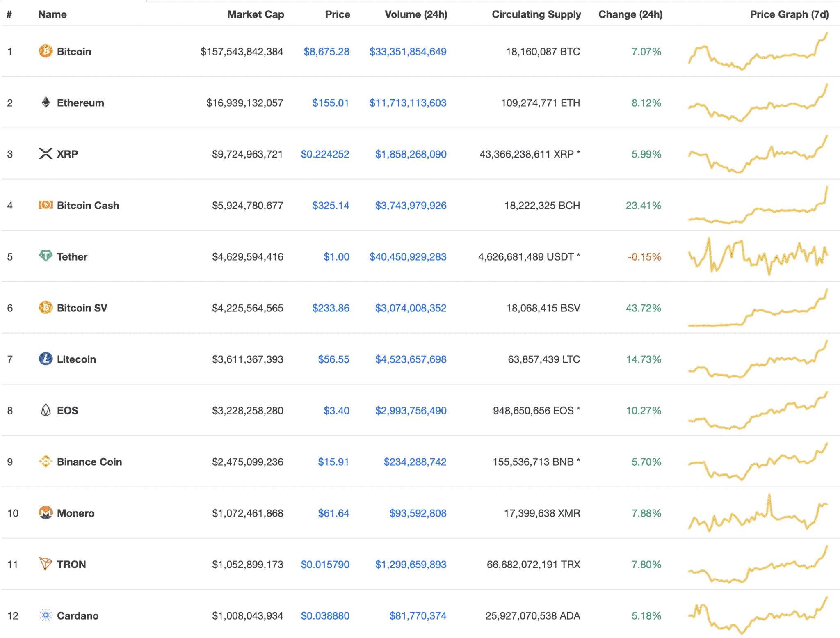Open Bitcoin SV 7d price graph
The width and height of the screenshot is (840, 638).
click(x=758, y=308)
